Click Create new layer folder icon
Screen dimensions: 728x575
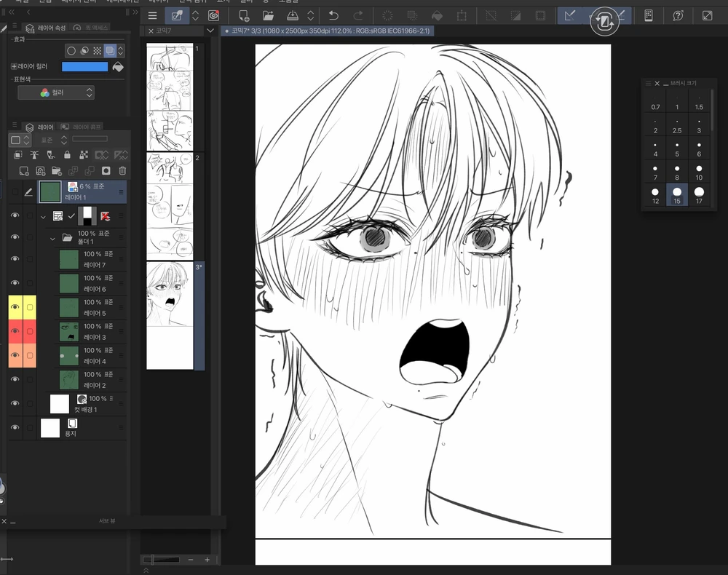(x=57, y=171)
